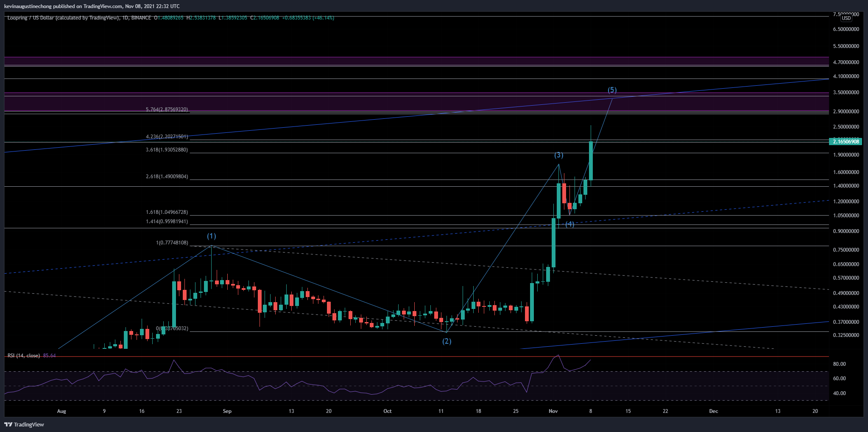The width and height of the screenshot is (868, 432).
Task: Click the Fibonacci label 3.618(1.93052880)
Action: coord(167,150)
